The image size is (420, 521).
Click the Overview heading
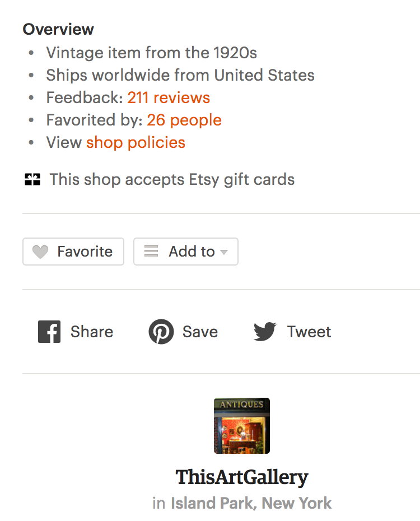tap(58, 29)
